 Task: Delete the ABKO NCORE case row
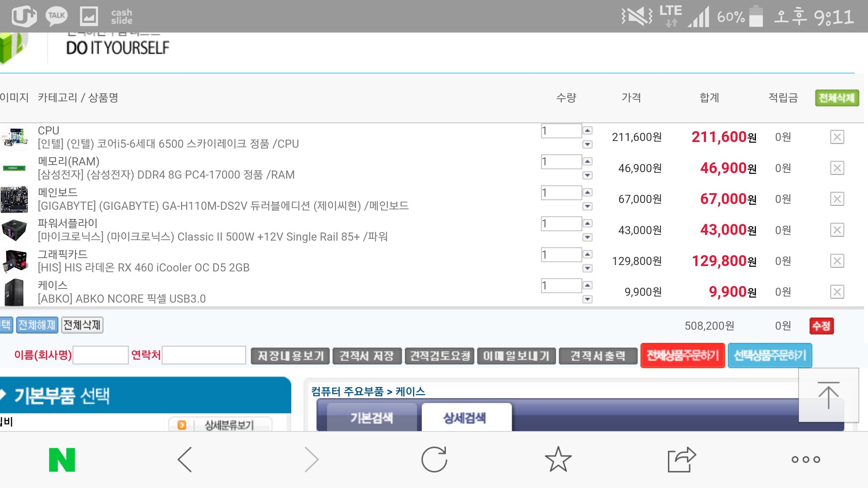[x=837, y=292]
